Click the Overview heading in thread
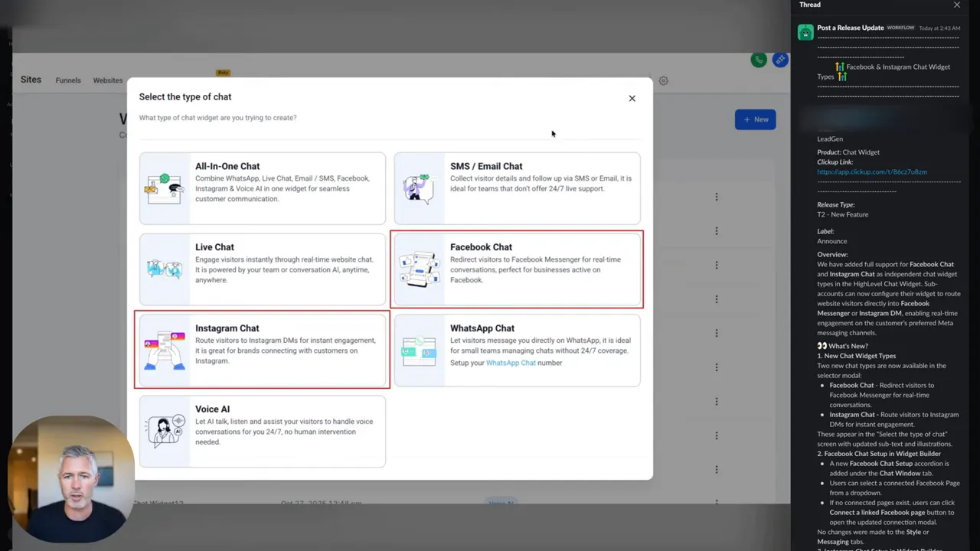The width and height of the screenshot is (980, 551). click(832, 254)
